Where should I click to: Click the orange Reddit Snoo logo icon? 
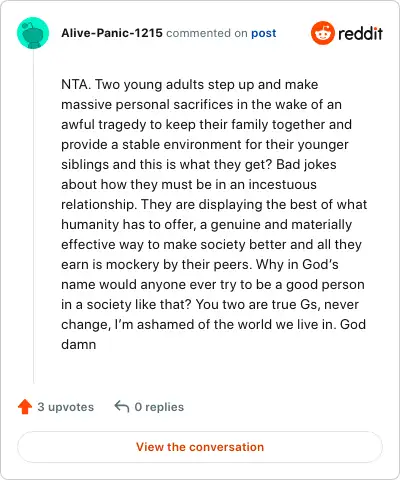(322, 33)
